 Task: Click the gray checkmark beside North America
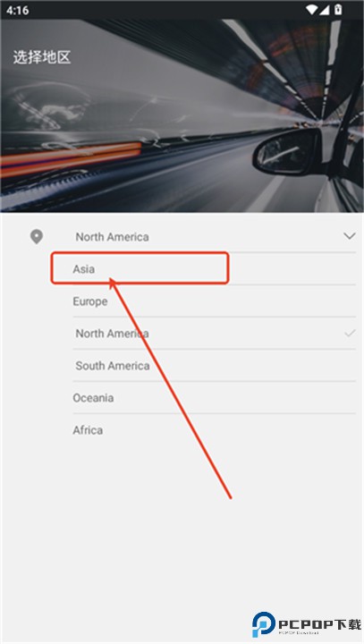[x=350, y=333]
